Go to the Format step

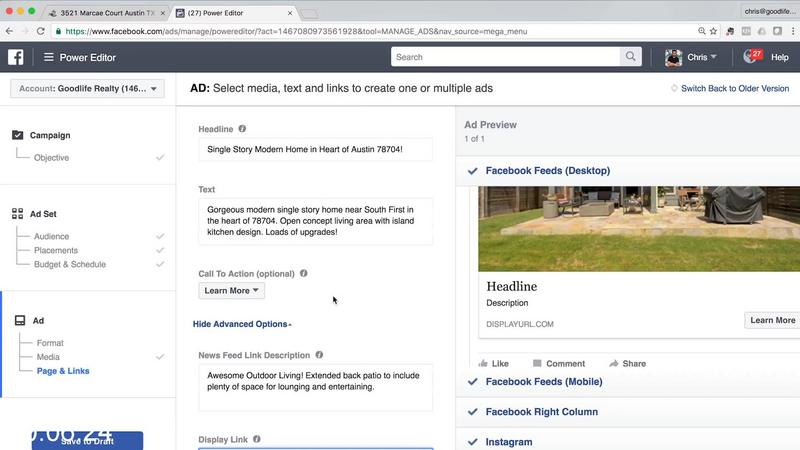(50, 343)
